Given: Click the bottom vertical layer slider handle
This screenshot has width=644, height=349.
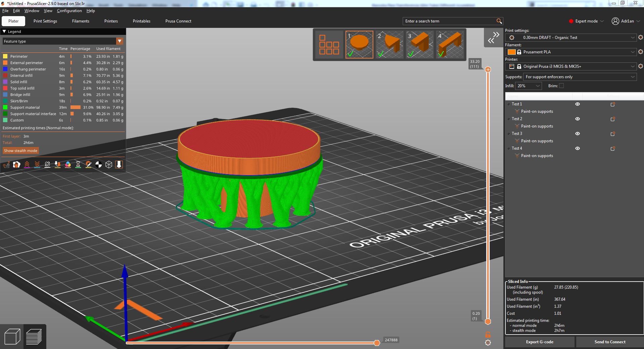Looking at the screenshot, I should [x=488, y=321].
